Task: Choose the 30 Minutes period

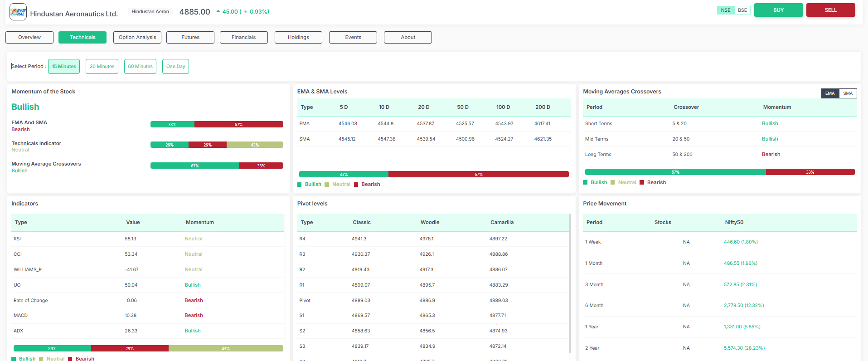Action: click(x=102, y=67)
